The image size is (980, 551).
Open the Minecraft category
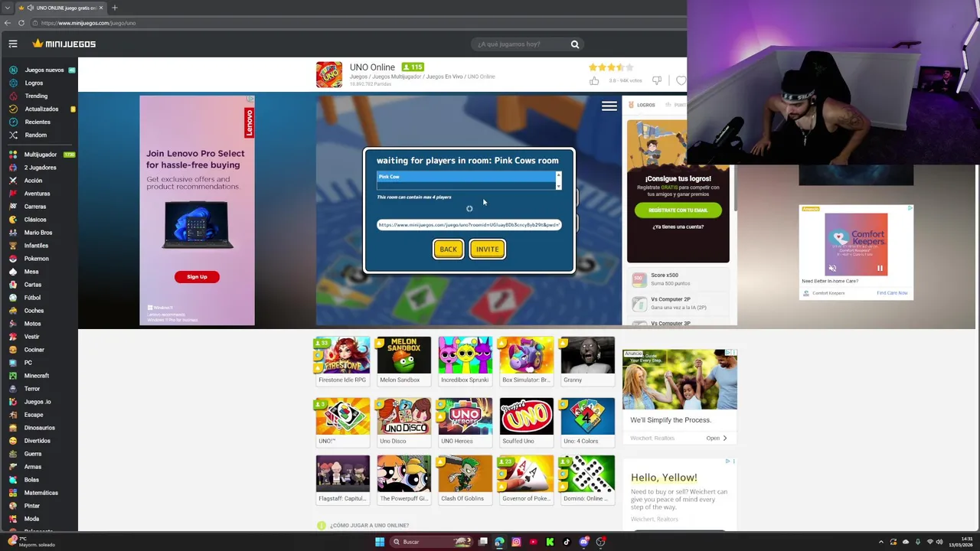37,376
